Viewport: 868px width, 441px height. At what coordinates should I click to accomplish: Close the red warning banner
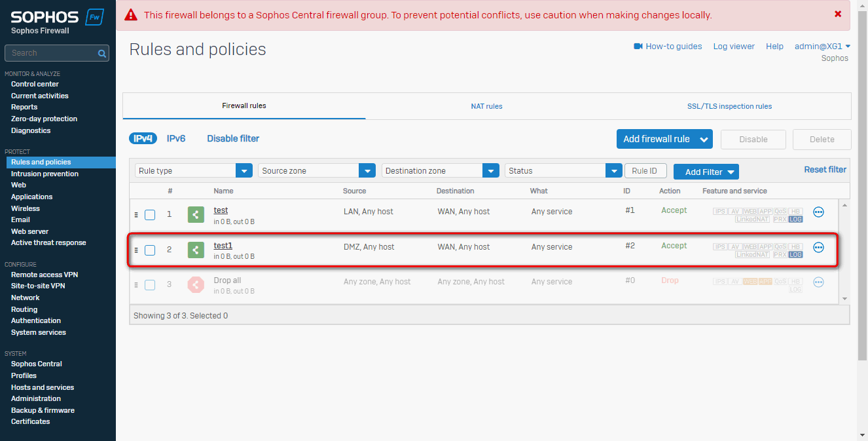coord(838,14)
